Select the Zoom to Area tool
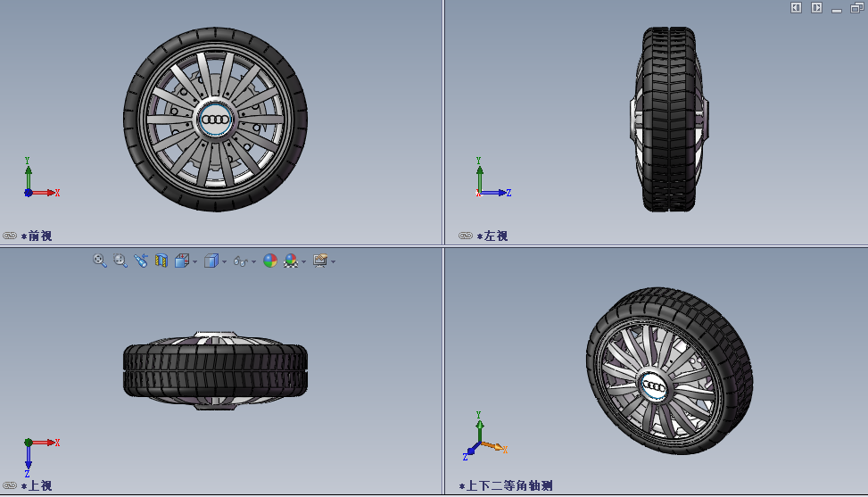 point(120,261)
